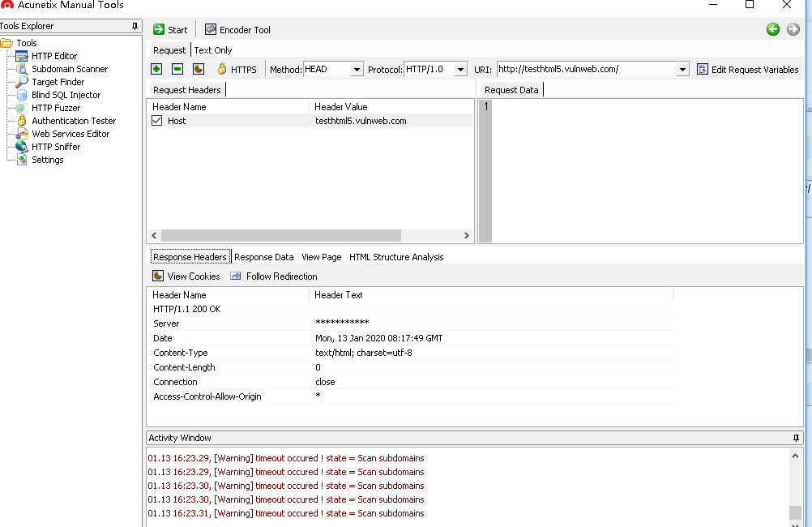Go back with the green arrow icon
This screenshot has width=812, height=527.
(772, 29)
